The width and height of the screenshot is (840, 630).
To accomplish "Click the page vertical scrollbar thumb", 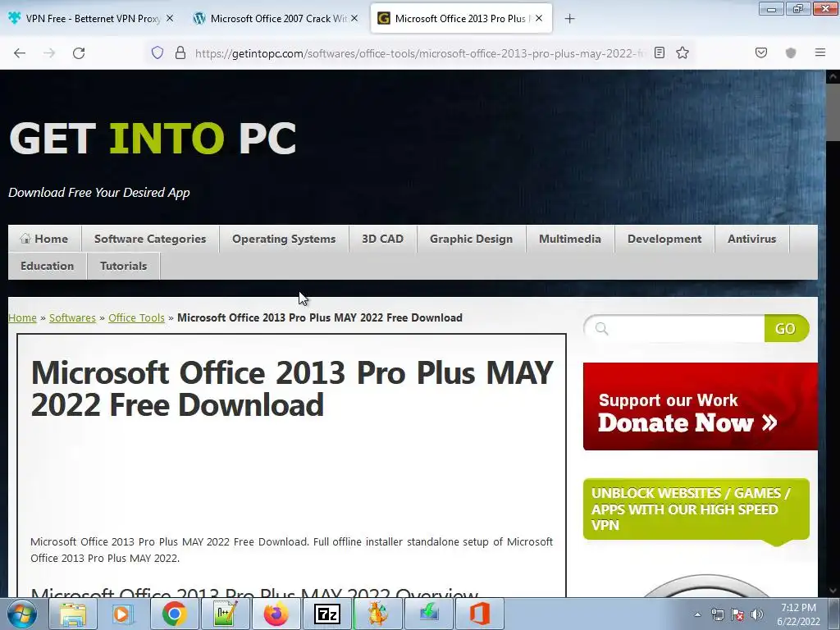I will (833, 113).
